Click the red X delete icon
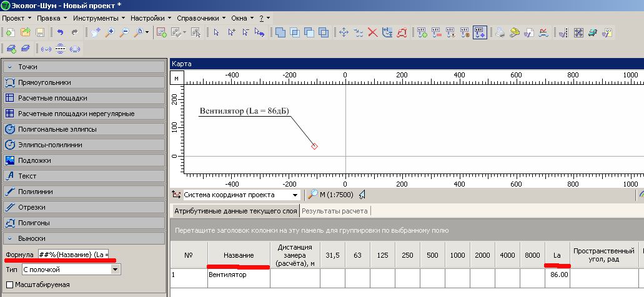The height and width of the screenshot is (297, 644). point(373,32)
